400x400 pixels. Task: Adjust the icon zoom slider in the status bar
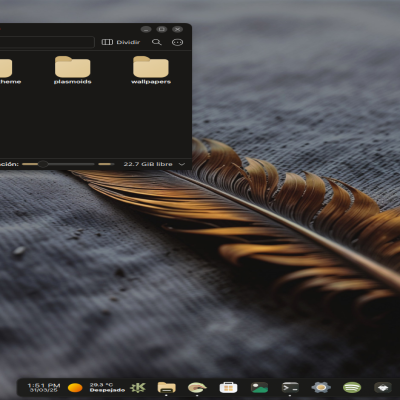58,164
